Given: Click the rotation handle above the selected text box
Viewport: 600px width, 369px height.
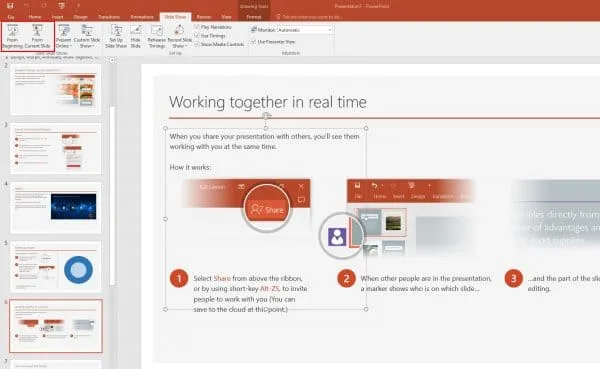Looking at the screenshot, I should click(x=266, y=116).
